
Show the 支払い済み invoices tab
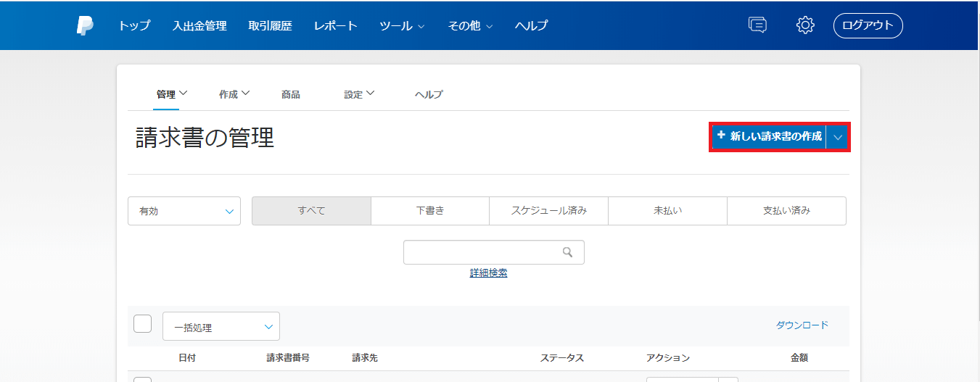(786, 211)
